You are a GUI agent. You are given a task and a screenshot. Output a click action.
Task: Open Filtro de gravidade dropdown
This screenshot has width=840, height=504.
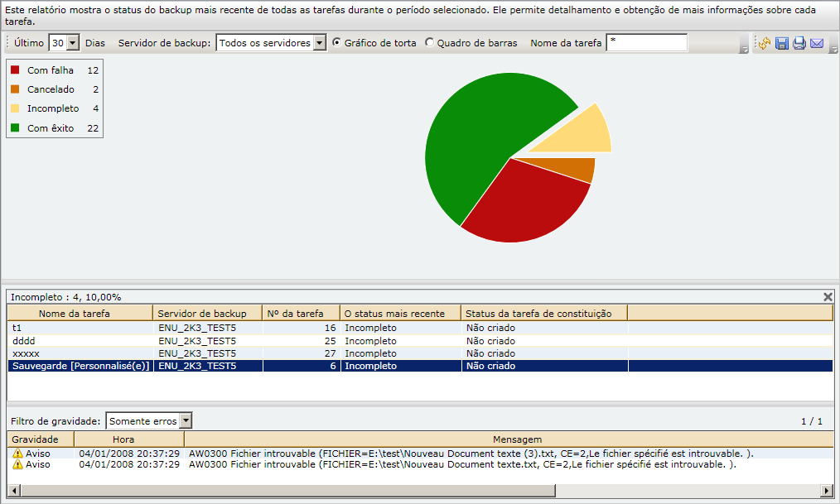[x=186, y=421]
